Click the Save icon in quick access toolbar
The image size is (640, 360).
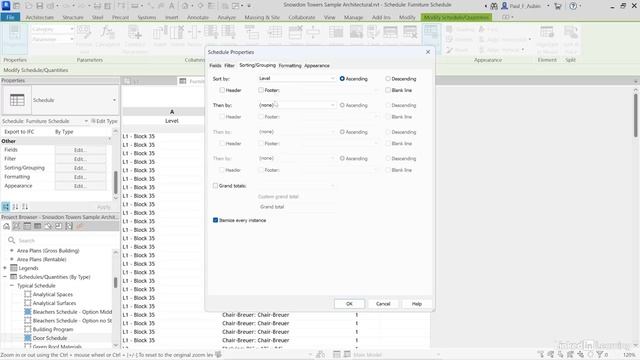(x=40, y=6)
